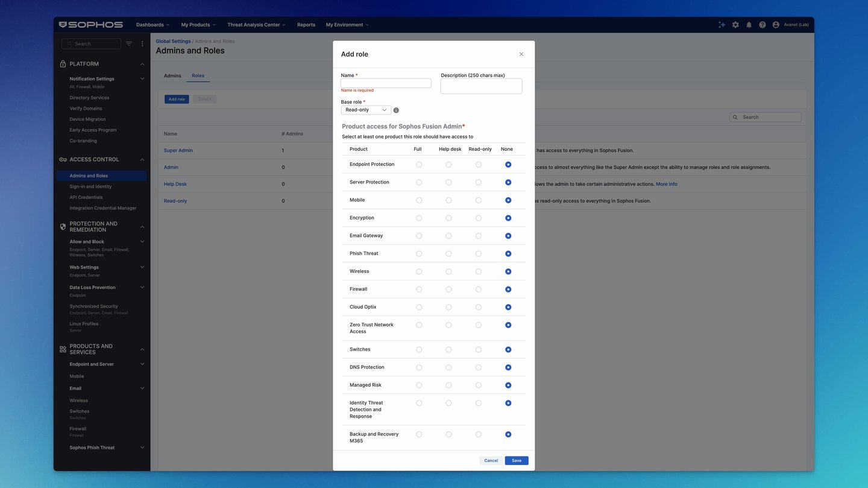Select Help desk access for Server Protection
868x488 pixels.
click(x=448, y=182)
